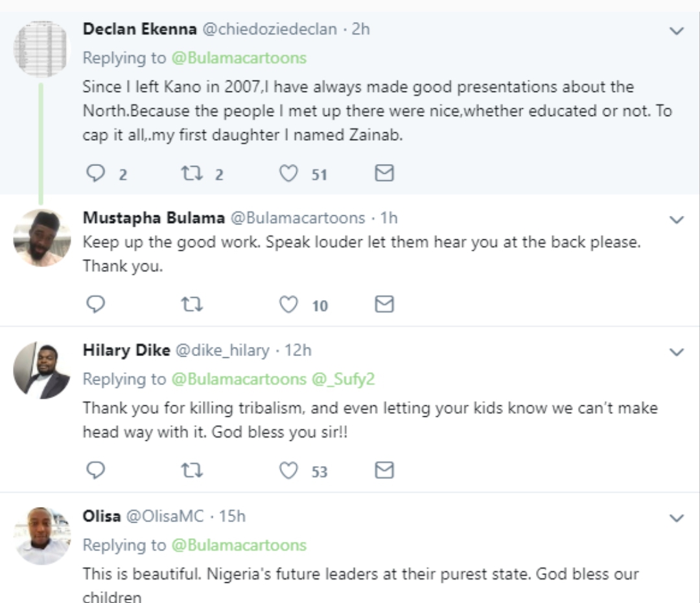The image size is (700, 603).
Task: Retweet Hilary Dike's tribalism tweet
Action: (x=192, y=470)
